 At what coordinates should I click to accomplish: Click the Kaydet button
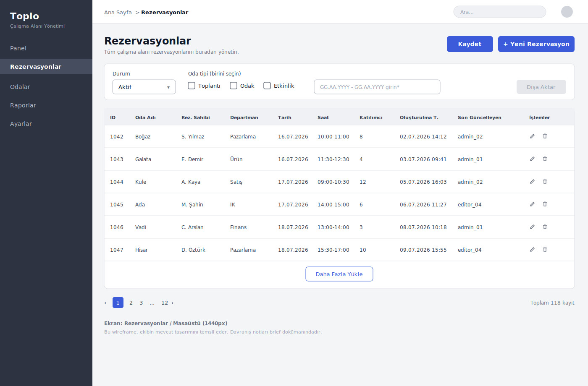tap(470, 44)
